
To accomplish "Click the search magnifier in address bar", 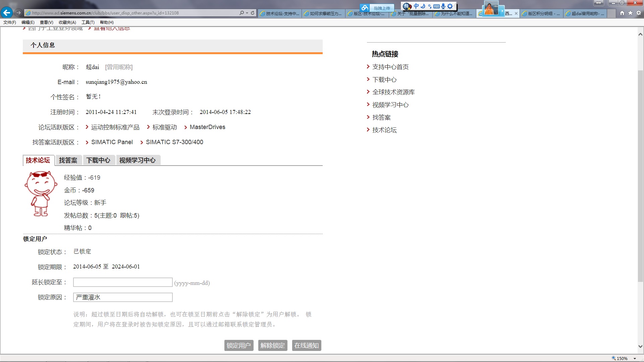I will pyautogui.click(x=241, y=13).
